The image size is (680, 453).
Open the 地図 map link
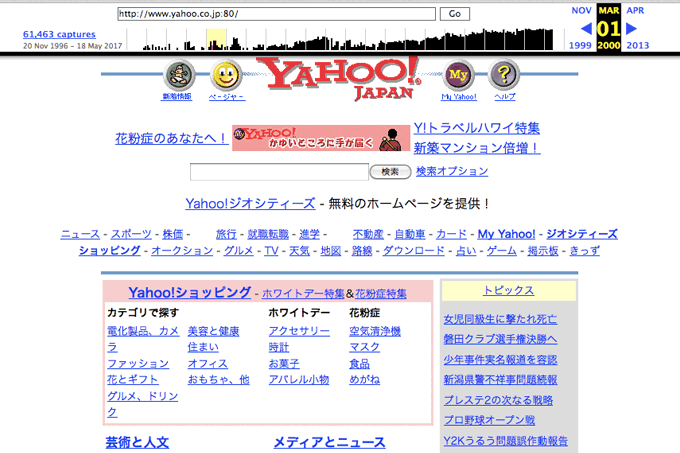coord(331,251)
